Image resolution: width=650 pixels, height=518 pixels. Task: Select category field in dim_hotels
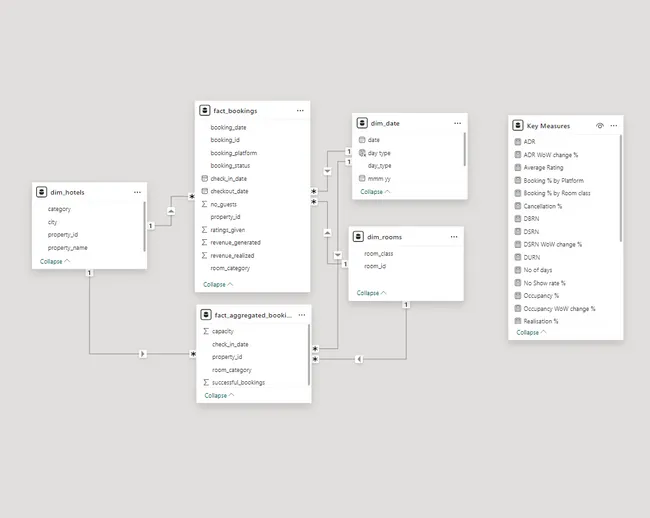click(x=59, y=209)
